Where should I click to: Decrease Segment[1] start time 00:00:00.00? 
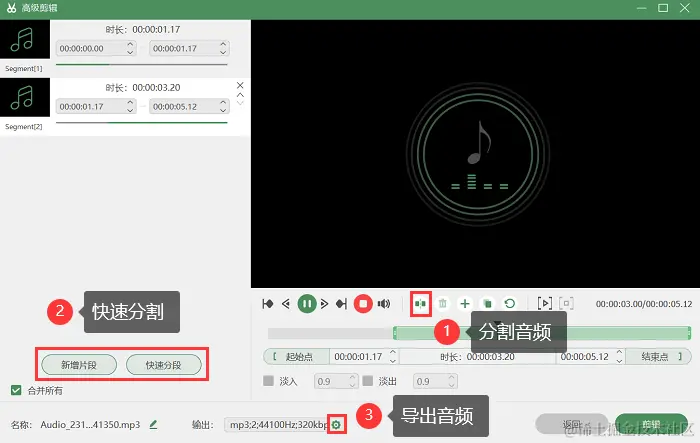click(130, 52)
